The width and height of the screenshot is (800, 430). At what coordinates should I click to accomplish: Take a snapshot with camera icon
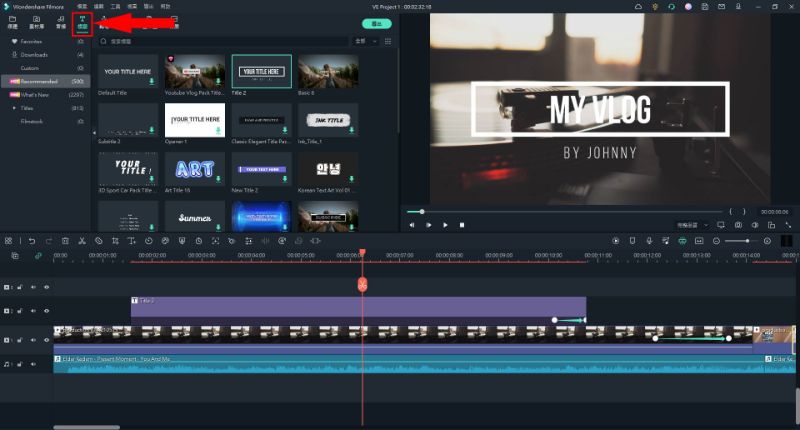coord(738,225)
